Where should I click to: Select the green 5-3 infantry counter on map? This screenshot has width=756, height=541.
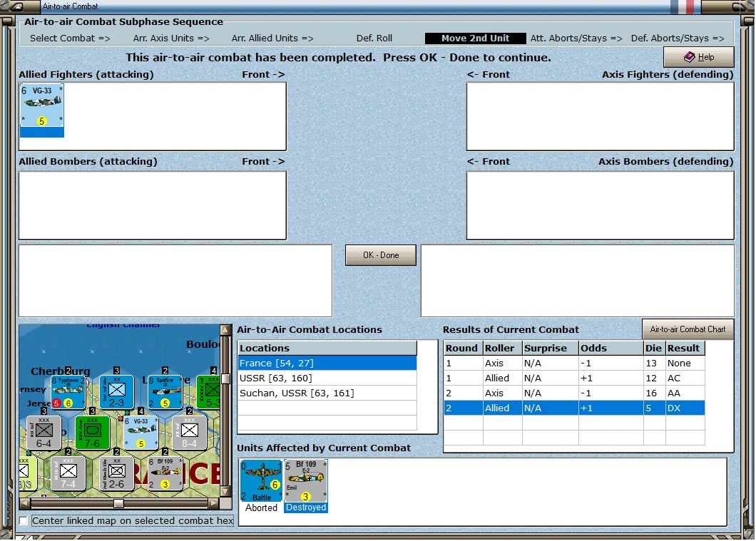209,391
